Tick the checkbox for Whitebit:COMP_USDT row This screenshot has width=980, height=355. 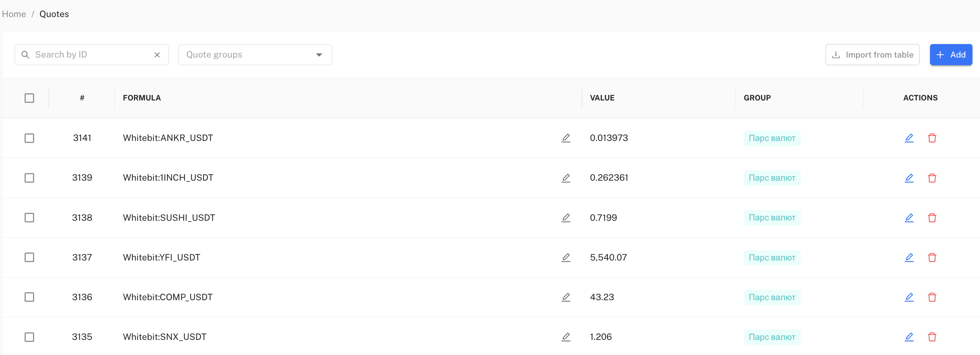pos(29,297)
